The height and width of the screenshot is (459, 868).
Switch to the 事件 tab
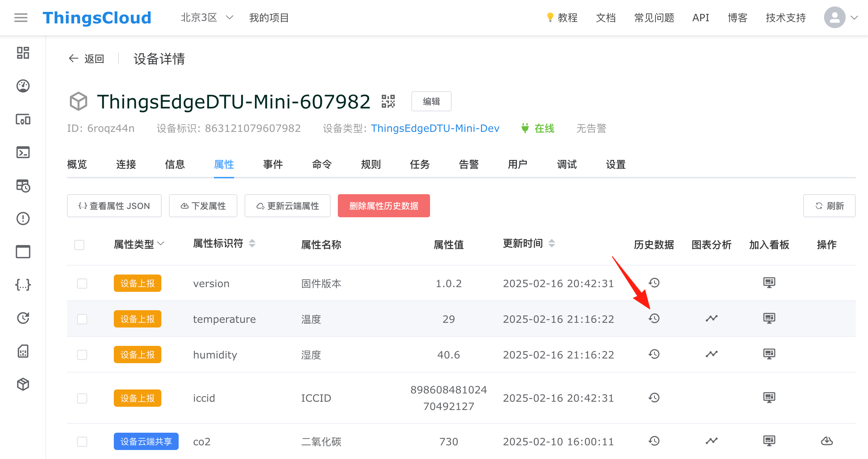[x=273, y=165]
